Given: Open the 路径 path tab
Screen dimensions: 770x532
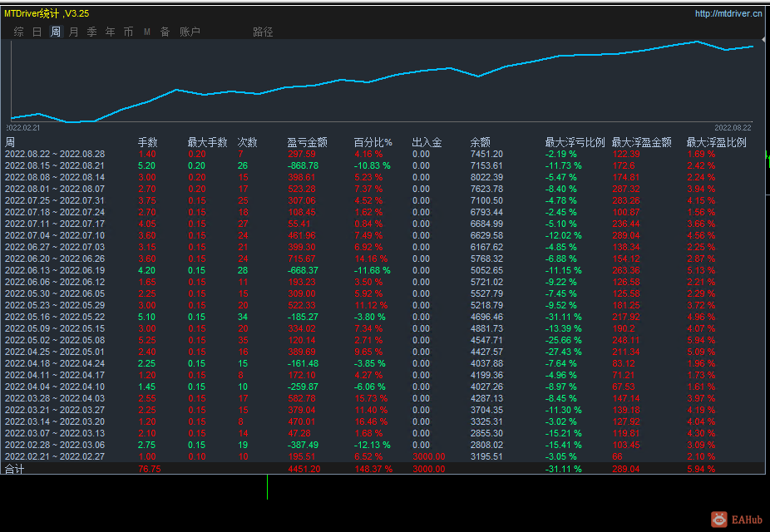Looking at the screenshot, I should (x=263, y=32).
